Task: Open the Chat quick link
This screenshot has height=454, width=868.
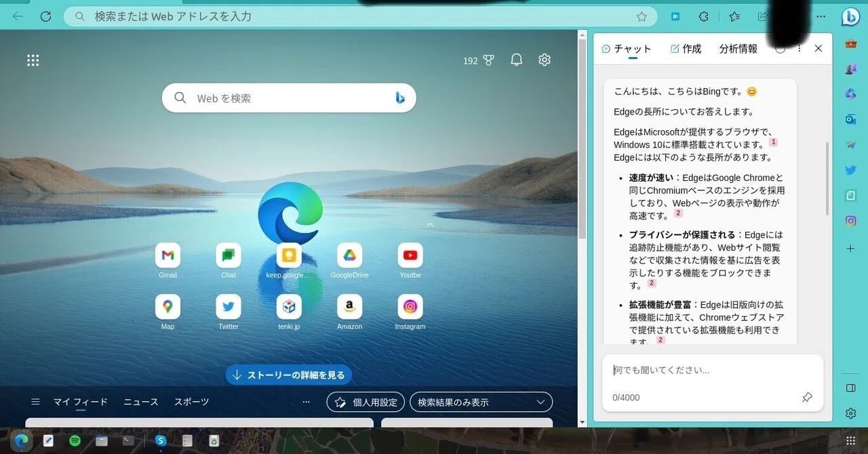Action: point(229,261)
